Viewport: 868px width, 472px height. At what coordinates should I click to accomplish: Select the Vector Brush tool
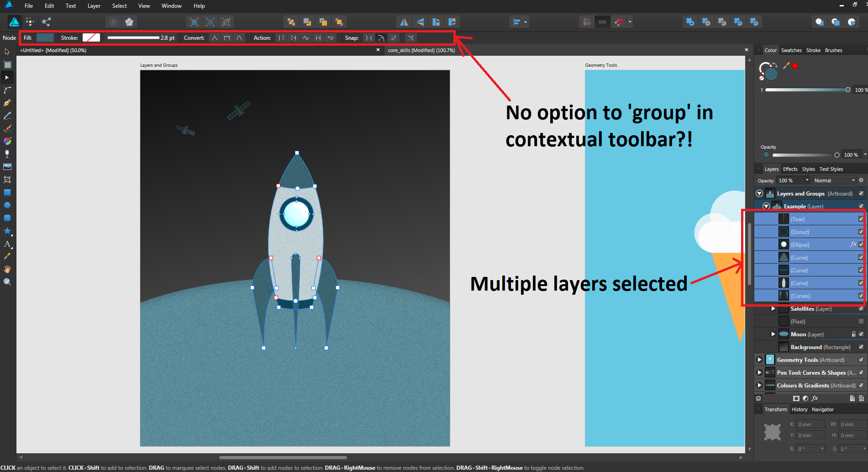coord(7,128)
